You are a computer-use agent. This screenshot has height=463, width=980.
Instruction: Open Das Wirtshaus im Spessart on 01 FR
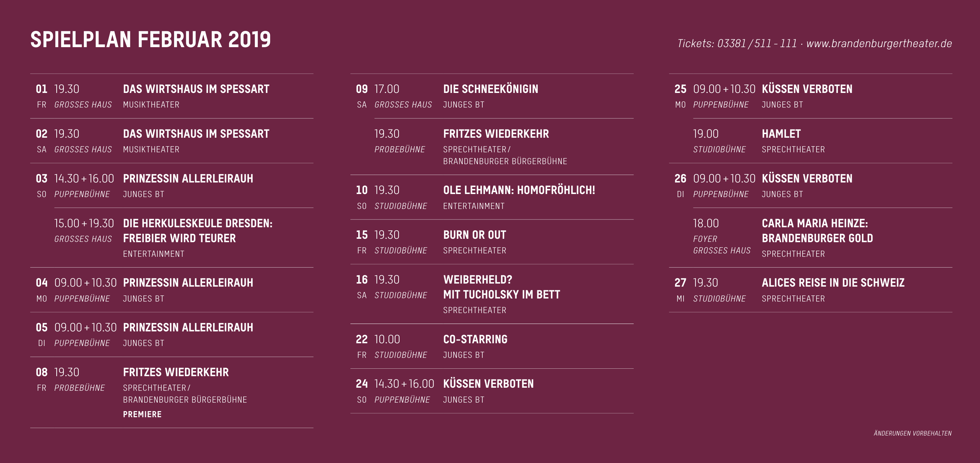tap(196, 89)
